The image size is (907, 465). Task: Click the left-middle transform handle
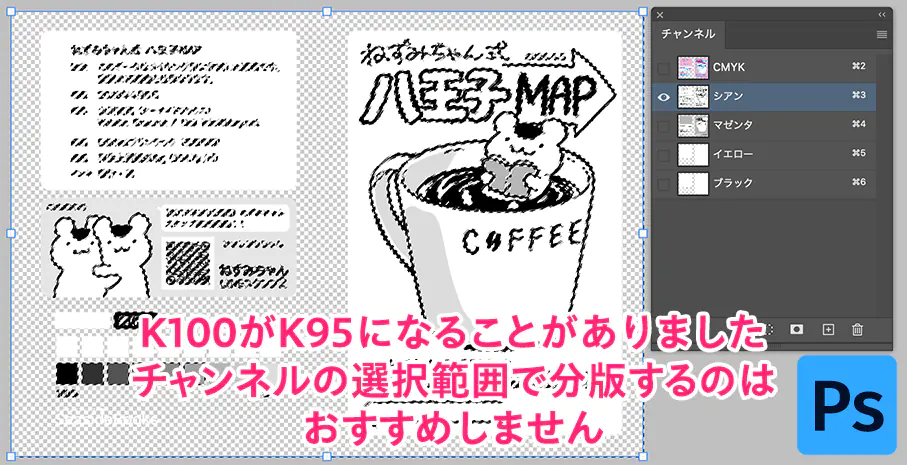coord(12,232)
